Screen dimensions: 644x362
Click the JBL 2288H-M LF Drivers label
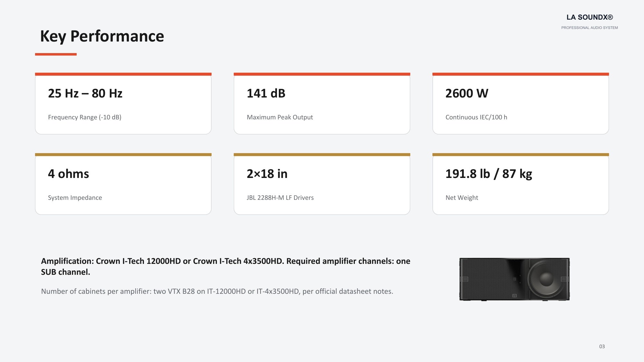(x=280, y=198)
